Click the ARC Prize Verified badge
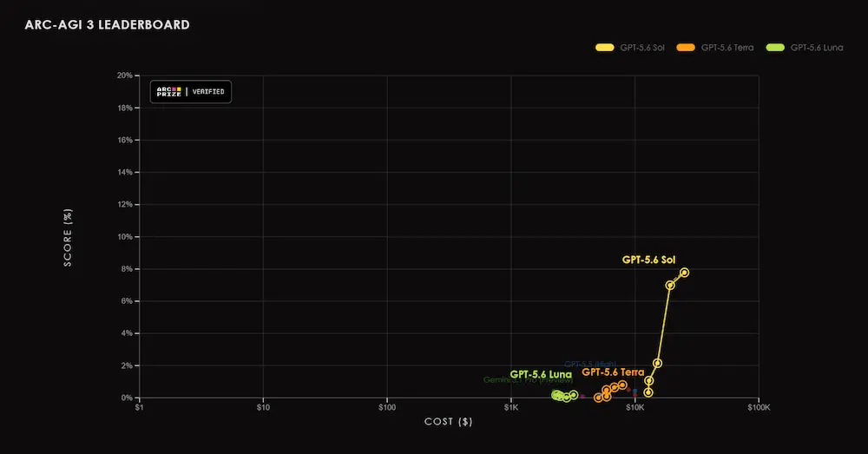This screenshot has width=868, height=454. (x=190, y=92)
